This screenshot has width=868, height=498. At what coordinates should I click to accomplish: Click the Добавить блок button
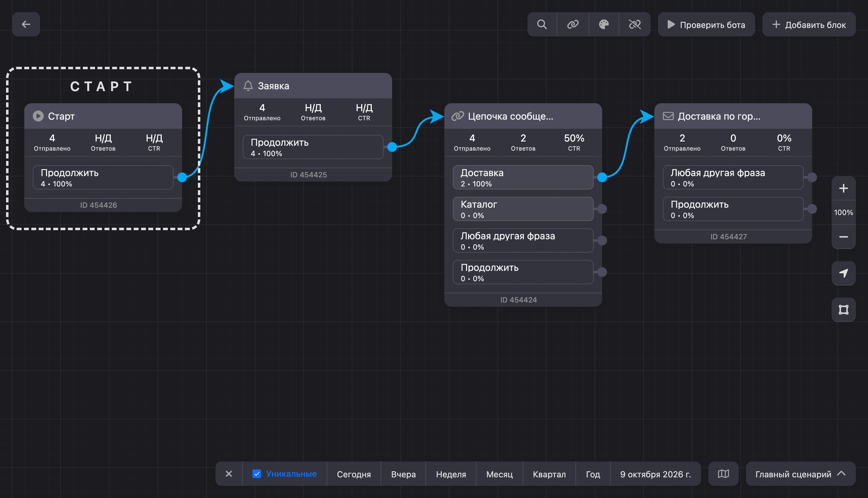(x=809, y=24)
